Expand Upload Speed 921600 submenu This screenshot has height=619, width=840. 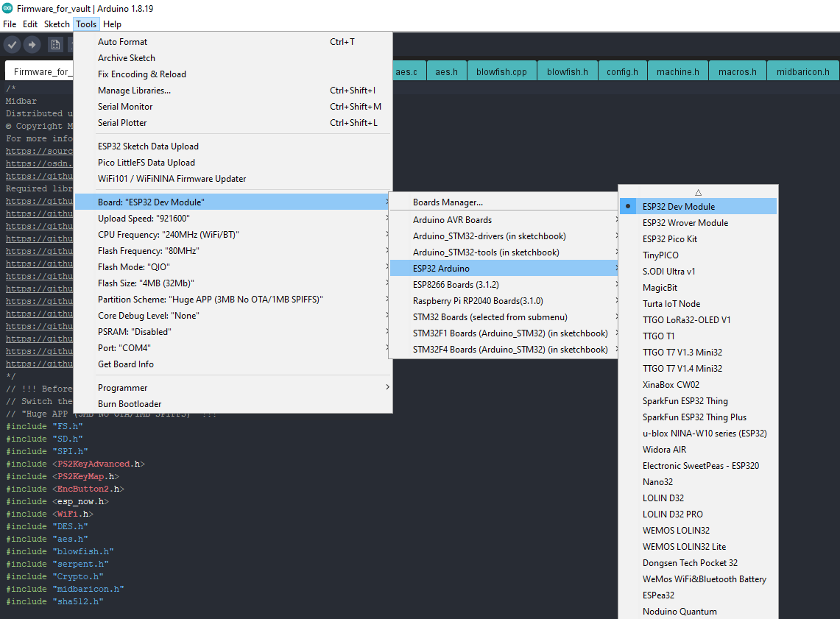233,219
